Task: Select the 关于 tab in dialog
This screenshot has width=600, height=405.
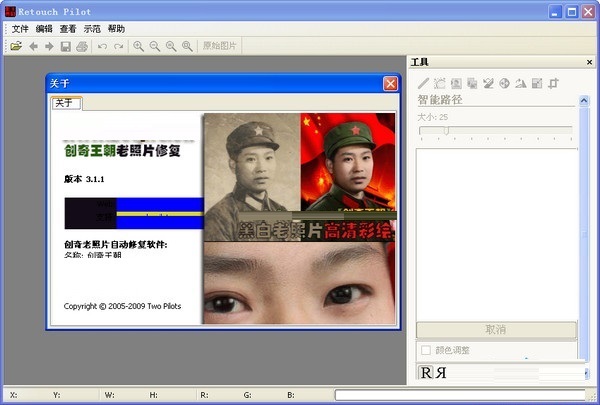Action: pos(66,103)
